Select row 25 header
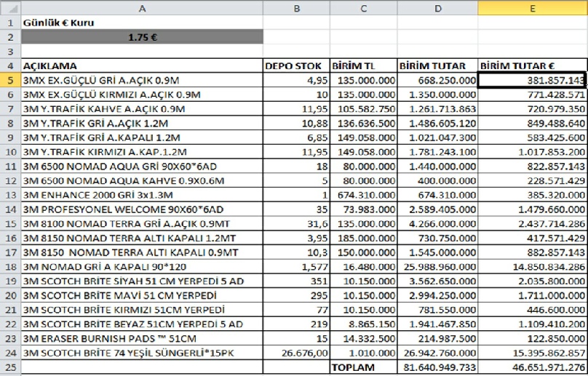 point(10,367)
